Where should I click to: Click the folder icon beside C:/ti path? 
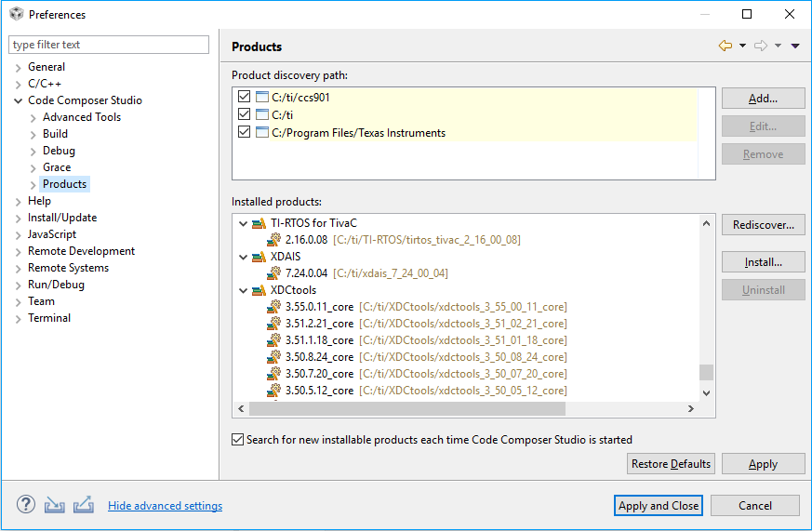pyautogui.click(x=262, y=114)
